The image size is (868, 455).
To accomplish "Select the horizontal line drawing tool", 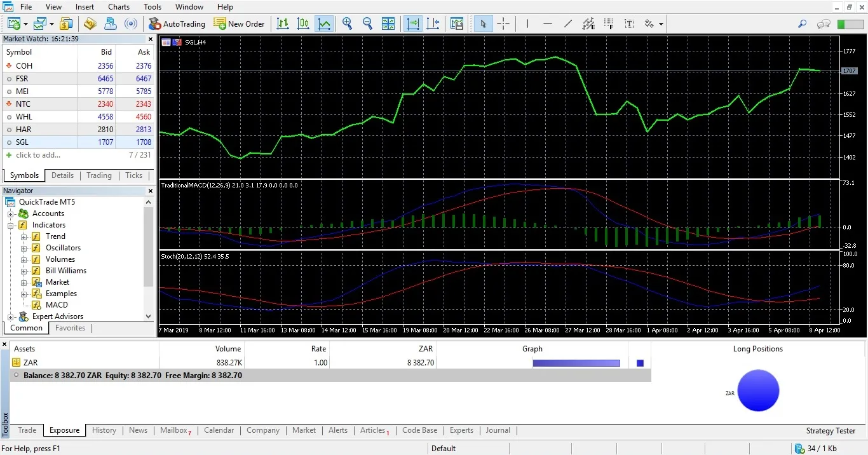I will (x=548, y=24).
